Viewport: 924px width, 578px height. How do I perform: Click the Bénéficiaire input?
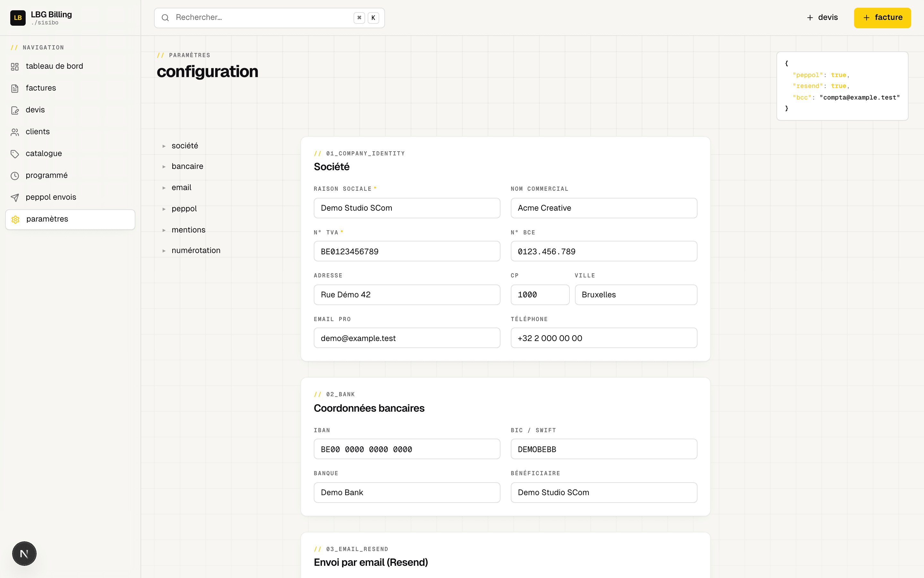click(x=604, y=492)
